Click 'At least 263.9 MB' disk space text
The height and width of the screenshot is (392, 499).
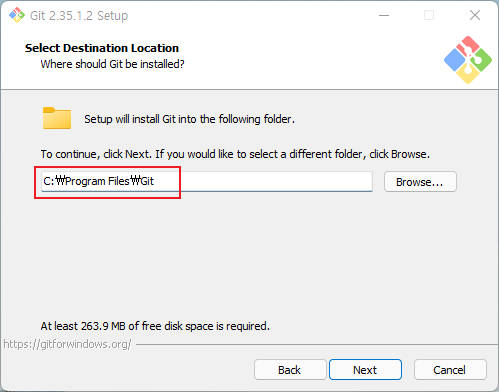coord(155,326)
